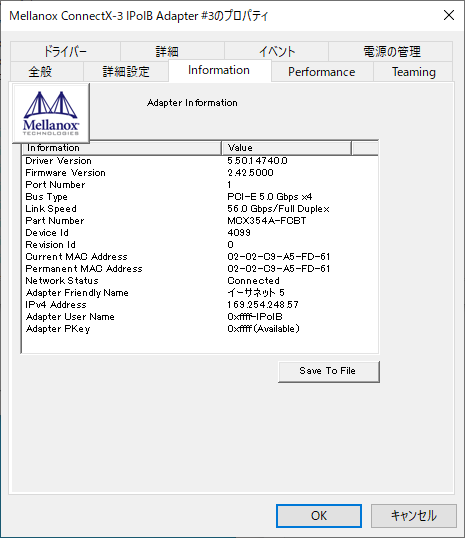Select the Information tab

(219, 70)
